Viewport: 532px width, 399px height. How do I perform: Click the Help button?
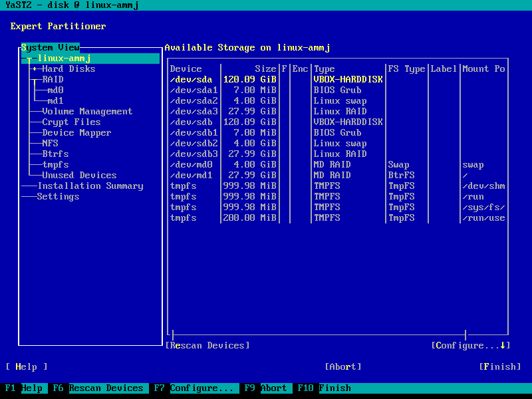click(27, 366)
